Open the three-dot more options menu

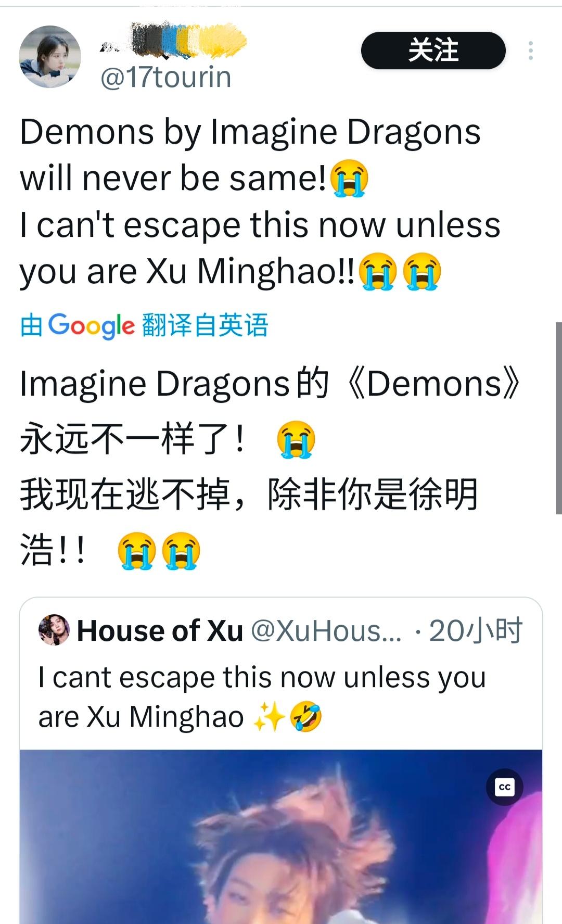(x=530, y=50)
